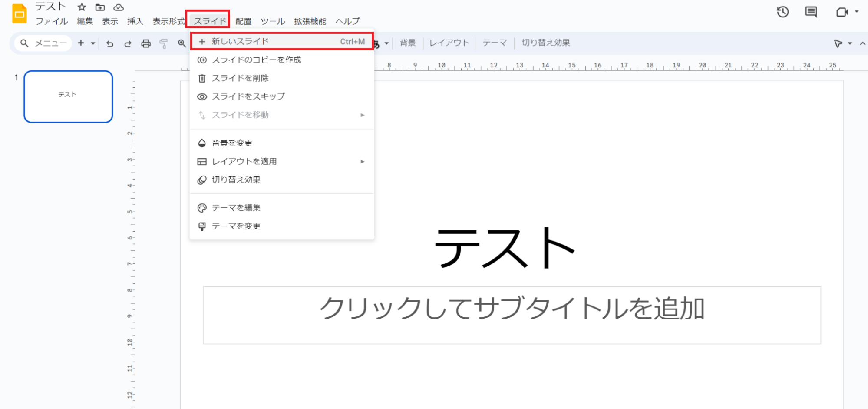Choose スライドを削除 menu entry

pyautogui.click(x=240, y=78)
